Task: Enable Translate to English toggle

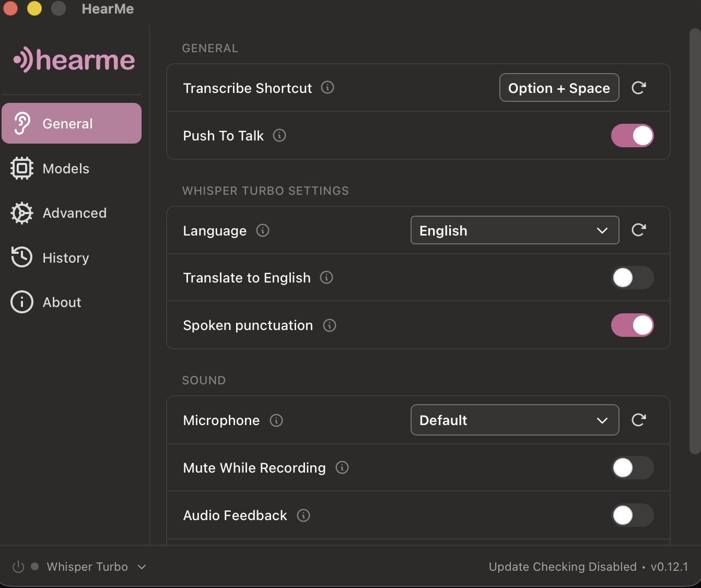Action: click(x=633, y=278)
